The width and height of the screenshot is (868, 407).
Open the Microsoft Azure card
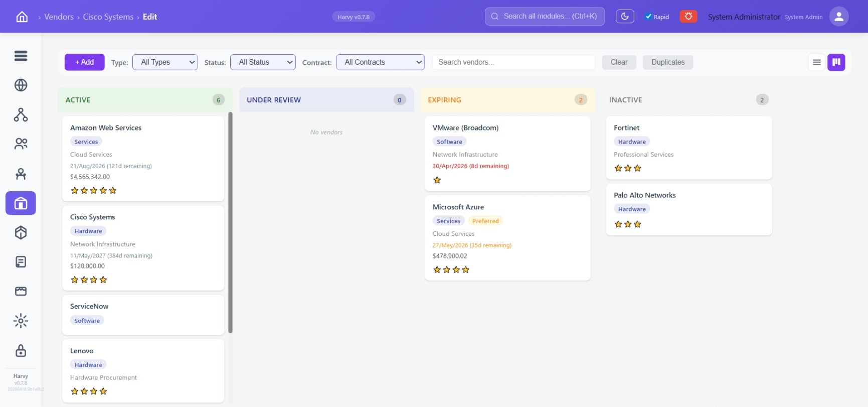pyautogui.click(x=507, y=238)
